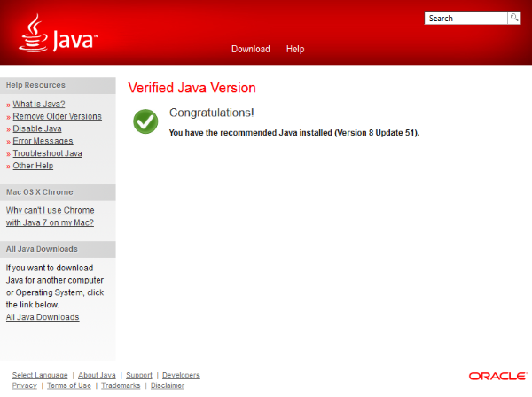
Task: Open the About Java footer link
Action: click(x=97, y=375)
